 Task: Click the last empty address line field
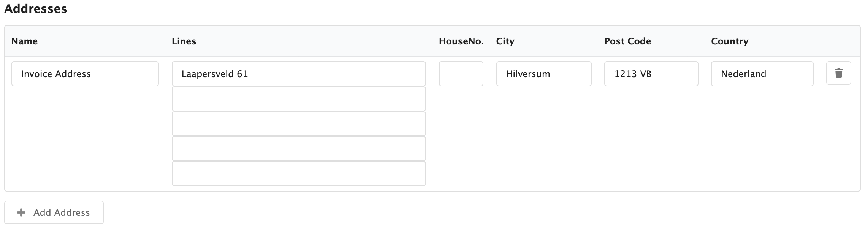298,174
